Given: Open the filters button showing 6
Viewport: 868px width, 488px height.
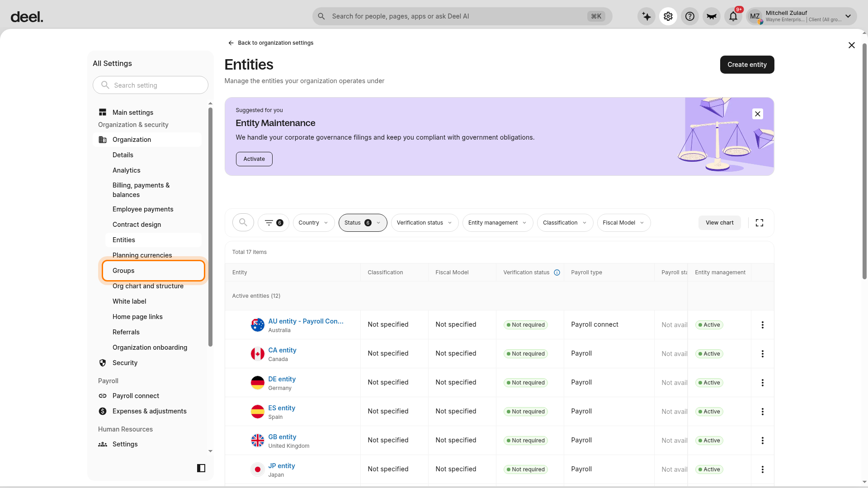Looking at the screenshot, I should (x=274, y=223).
